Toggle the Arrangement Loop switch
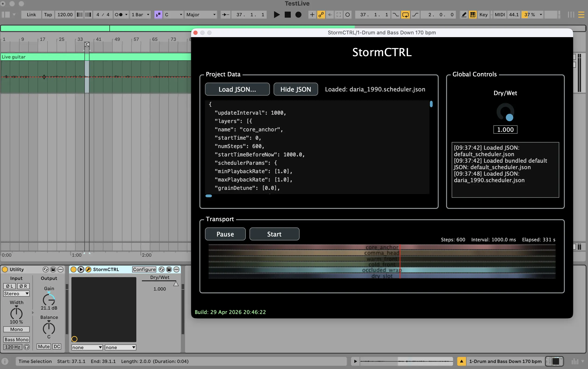The width and height of the screenshot is (588, 369). pos(405,15)
